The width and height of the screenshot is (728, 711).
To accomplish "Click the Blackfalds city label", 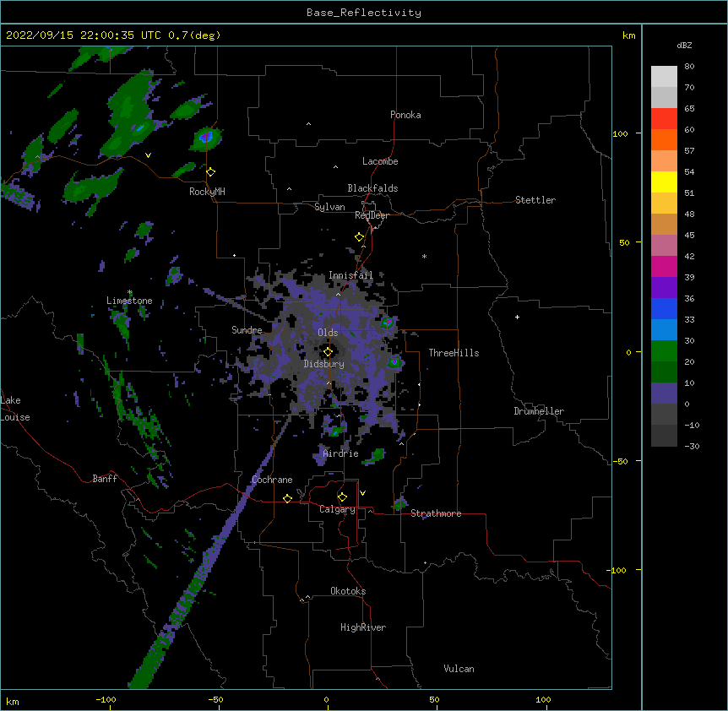I will [x=372, y=188].
